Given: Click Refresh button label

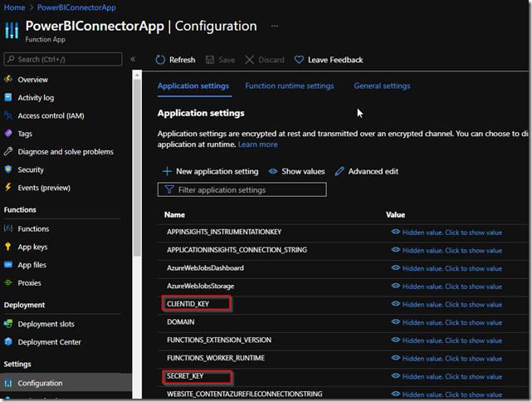Looking at the screenshot, I should 183,60.
